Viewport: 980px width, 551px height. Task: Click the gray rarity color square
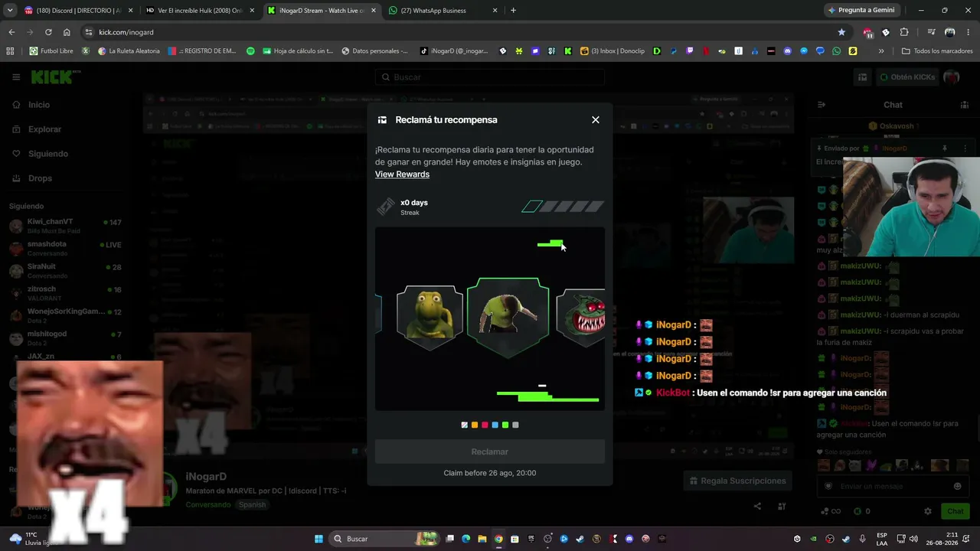tap(515, 425)
